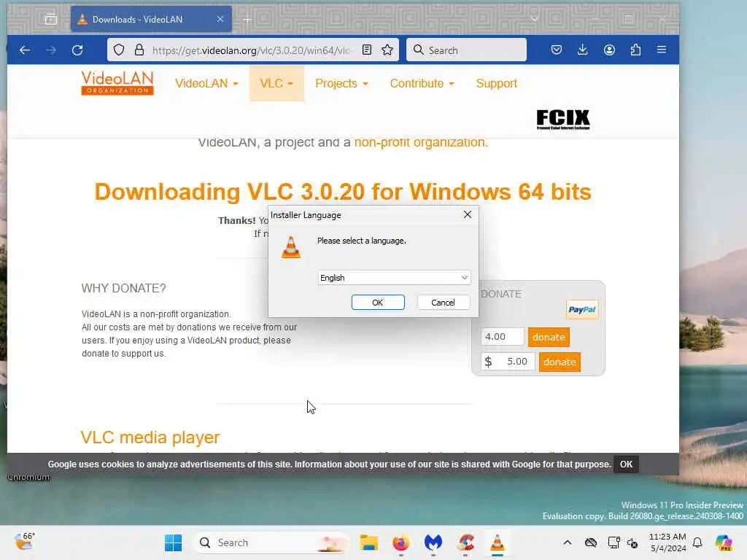Click donate button next to 4.00

549,337
